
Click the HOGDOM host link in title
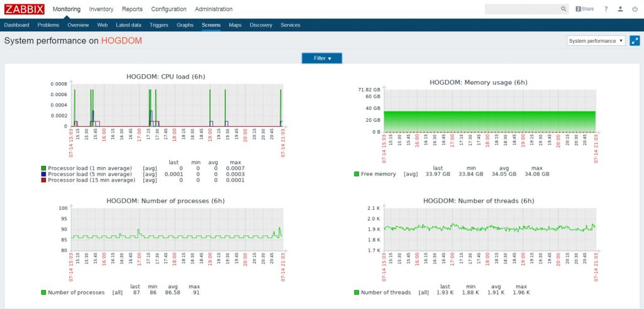(121, 41)
